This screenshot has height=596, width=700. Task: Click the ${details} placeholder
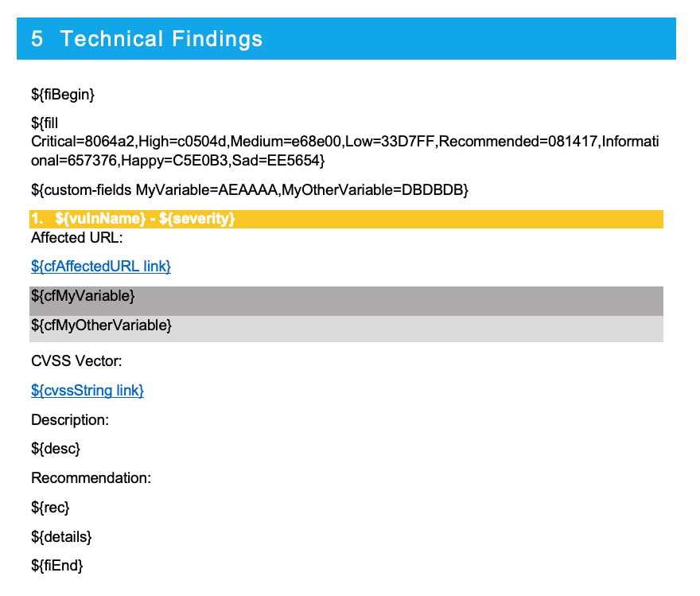[x=61, y=537]
